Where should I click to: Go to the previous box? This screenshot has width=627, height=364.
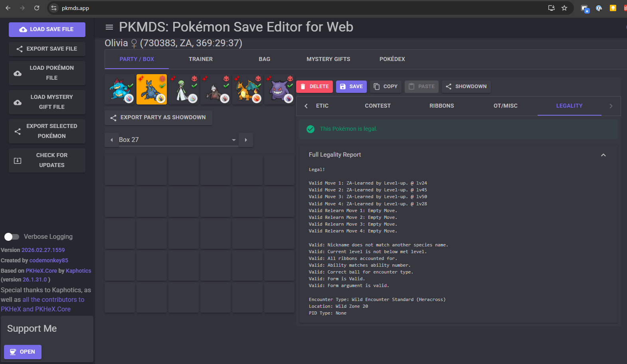pyautogui.click(x=112, y=140)
